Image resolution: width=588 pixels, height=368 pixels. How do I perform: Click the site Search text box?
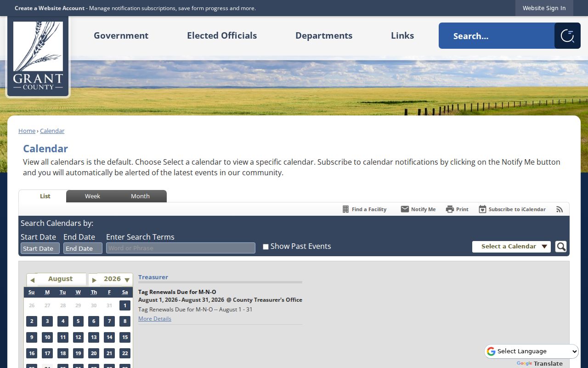(497, 36)
